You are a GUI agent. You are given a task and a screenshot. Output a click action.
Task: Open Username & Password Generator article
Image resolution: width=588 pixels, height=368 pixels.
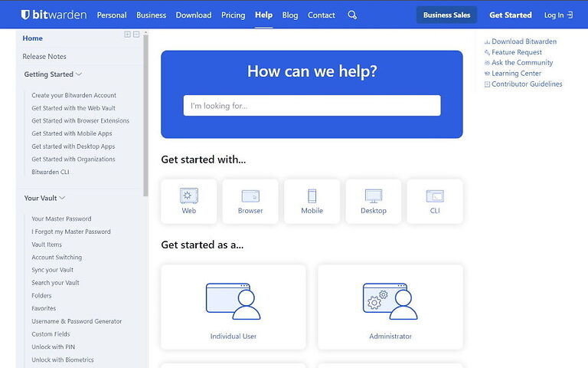pos(77,321)
